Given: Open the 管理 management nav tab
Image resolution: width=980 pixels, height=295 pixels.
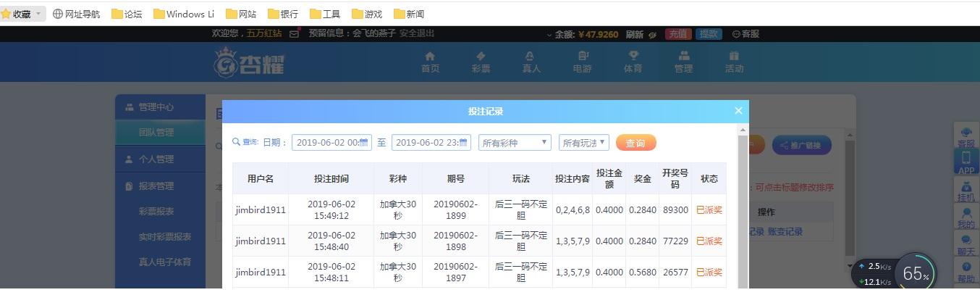Looking at the screenshot, I should click(x=683, y=62).
